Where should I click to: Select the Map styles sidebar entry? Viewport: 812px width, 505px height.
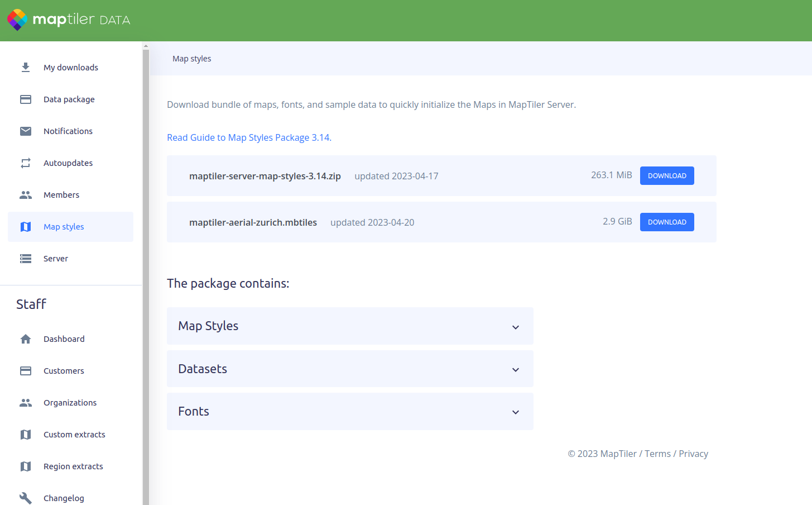tap(71, 227)
